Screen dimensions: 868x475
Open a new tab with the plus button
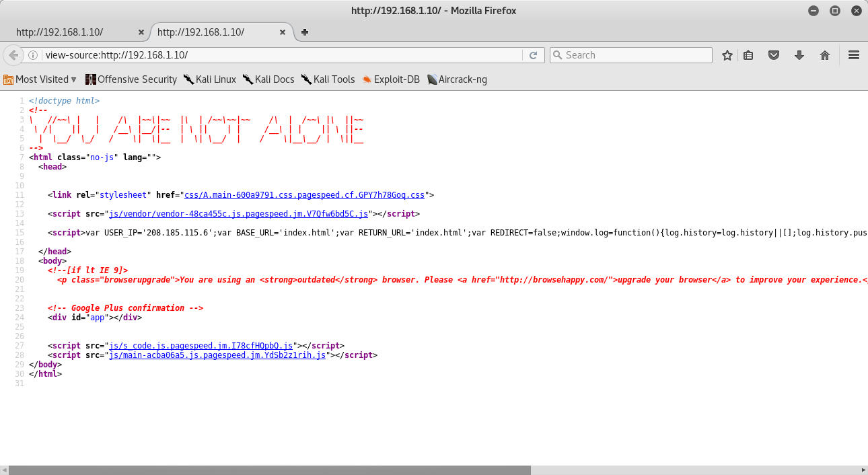point(304,31)
